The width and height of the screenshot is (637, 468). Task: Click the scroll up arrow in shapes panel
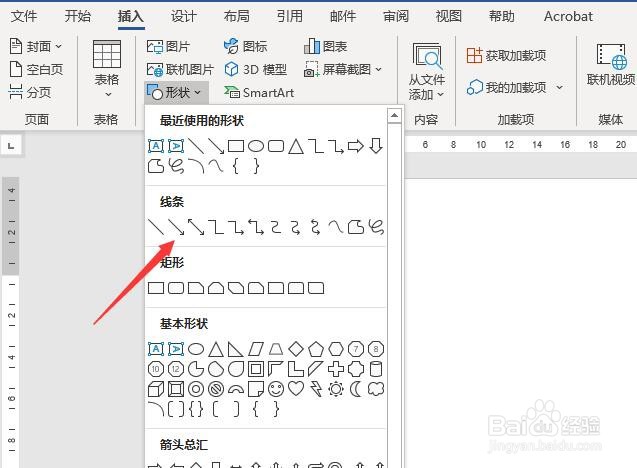tap(394, 116)
